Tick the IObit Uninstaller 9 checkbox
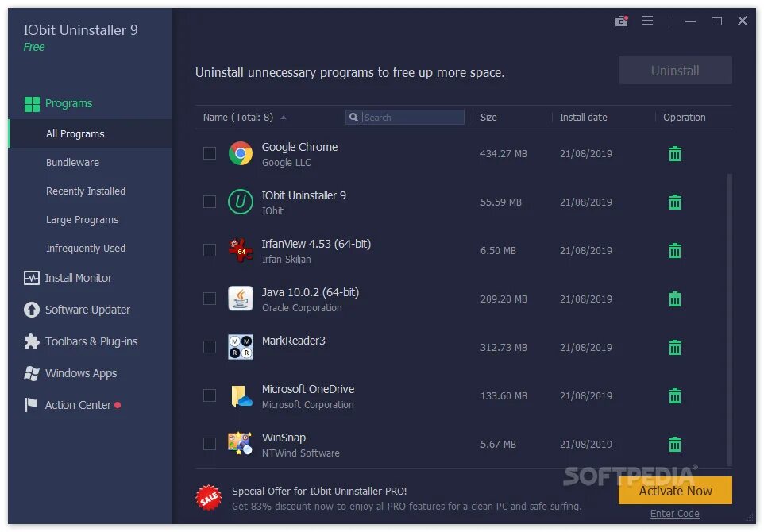The width and height of the screenshot is (764, 532). 210,202
